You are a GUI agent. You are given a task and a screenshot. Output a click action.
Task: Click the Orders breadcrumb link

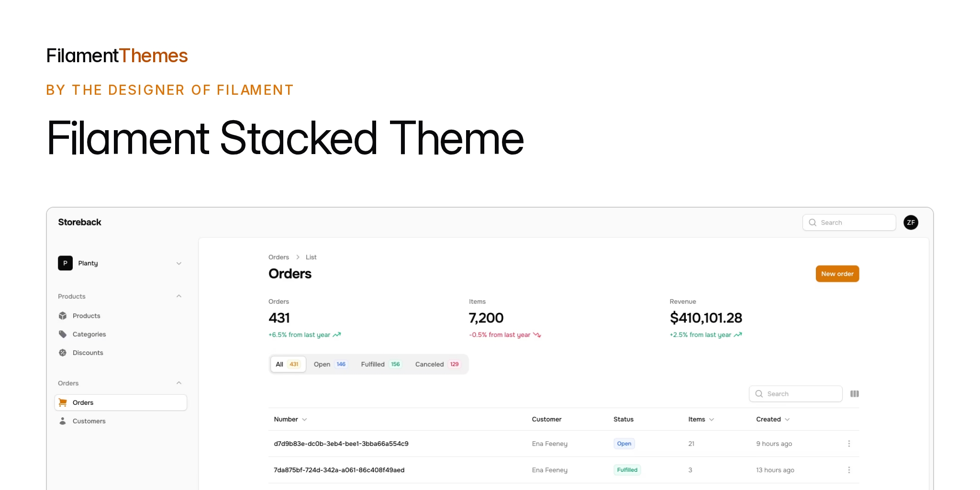pos(279,257)
